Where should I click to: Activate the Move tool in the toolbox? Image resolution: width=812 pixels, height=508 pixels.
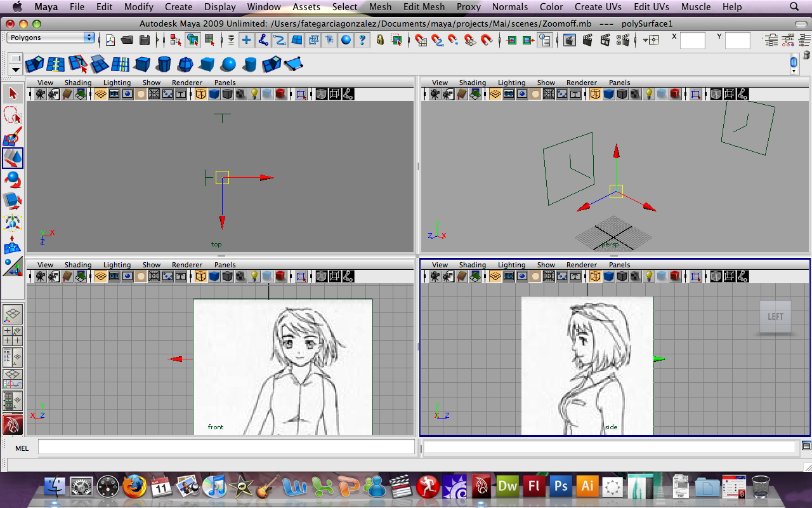point(13,157)
